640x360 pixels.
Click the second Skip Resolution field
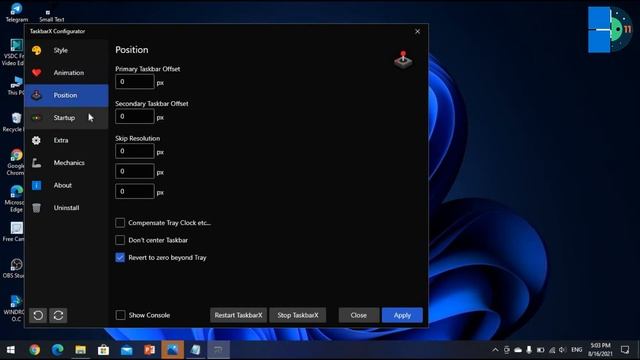tap(135, 171)
